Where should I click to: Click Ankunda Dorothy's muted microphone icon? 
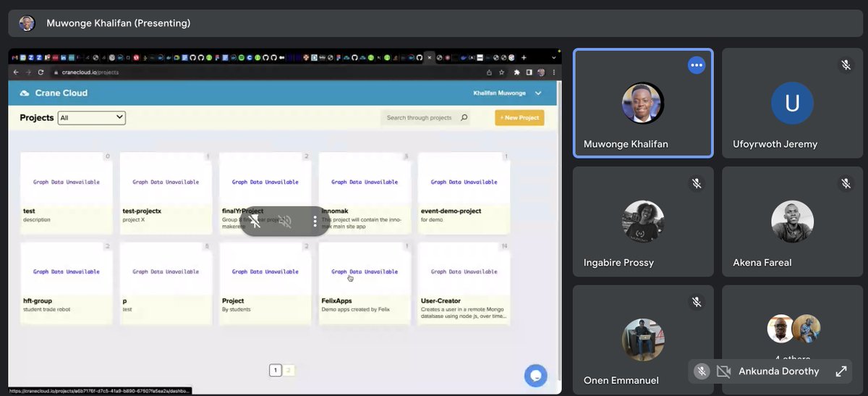[701, 371]
